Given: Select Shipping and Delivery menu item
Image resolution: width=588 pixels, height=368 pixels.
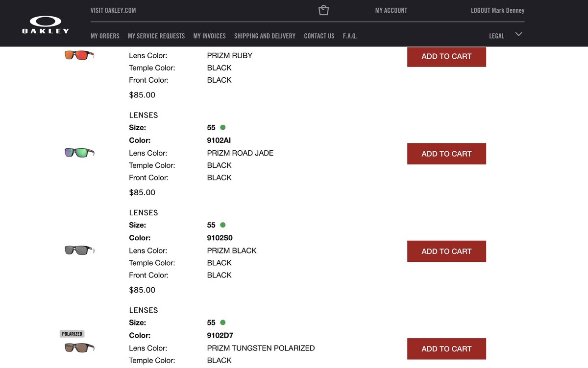Looking at the screenshot, I should pyautogui.click(x=265, y=36).
